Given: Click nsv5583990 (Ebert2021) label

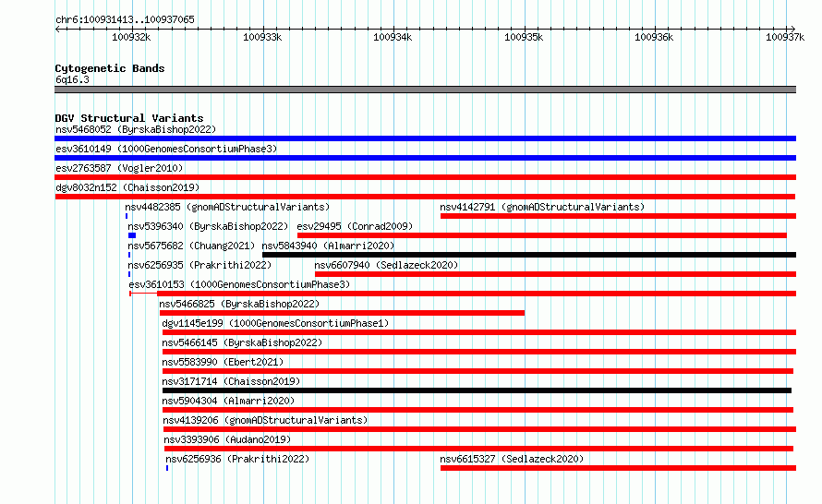Looking at the screenshot, I should [223, 362].
